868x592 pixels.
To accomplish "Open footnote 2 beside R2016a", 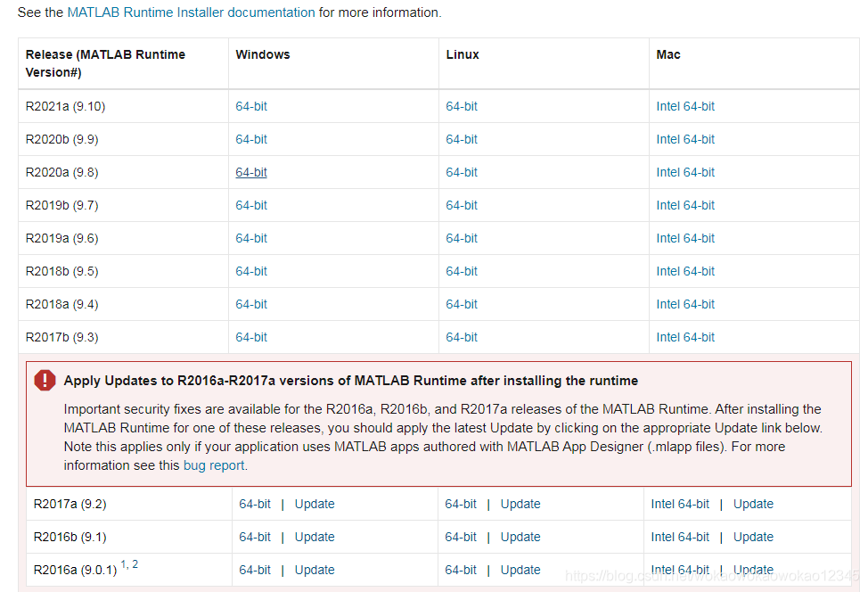I will 135,564.
